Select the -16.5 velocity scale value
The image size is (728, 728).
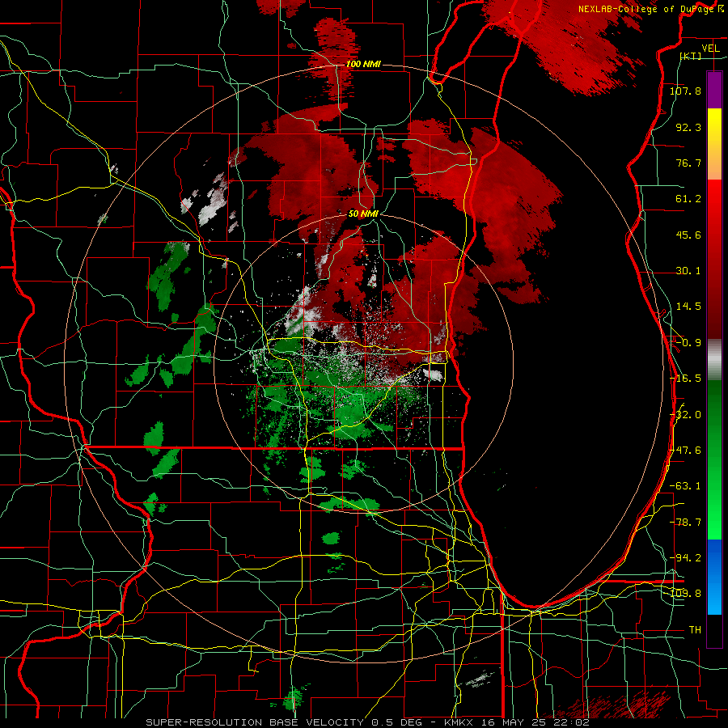(x=685, y=379)
